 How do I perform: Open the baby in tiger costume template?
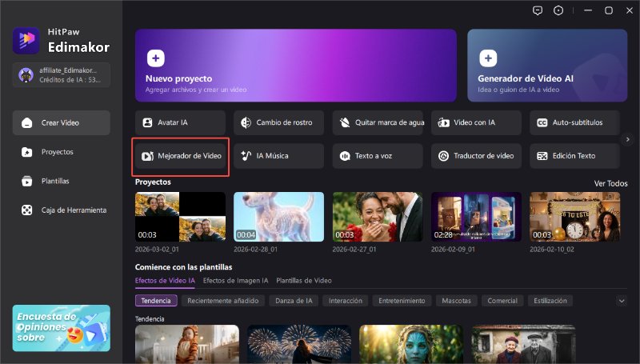(187, 344)
